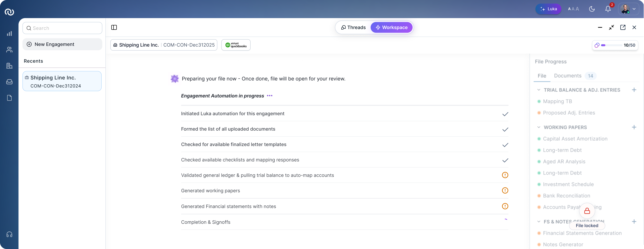
Task: Open the user profile avatar menu
Action: (x=628, y=9)
